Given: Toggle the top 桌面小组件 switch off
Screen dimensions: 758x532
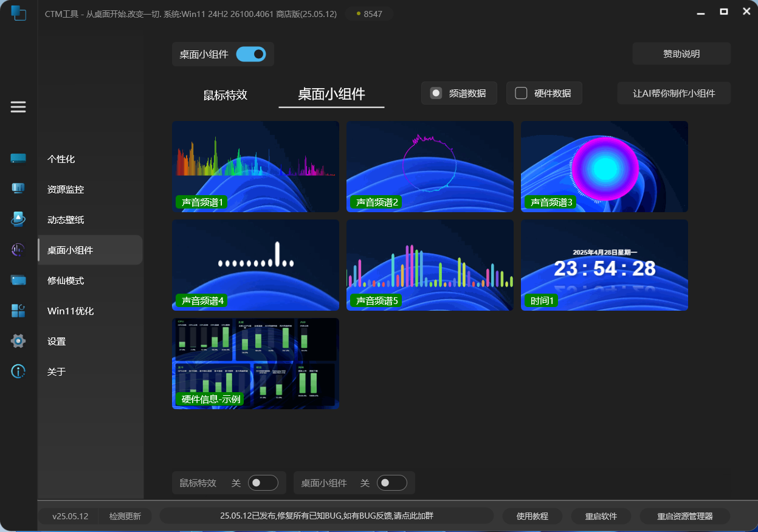Looking at the screenshot, I should point(251,54).
